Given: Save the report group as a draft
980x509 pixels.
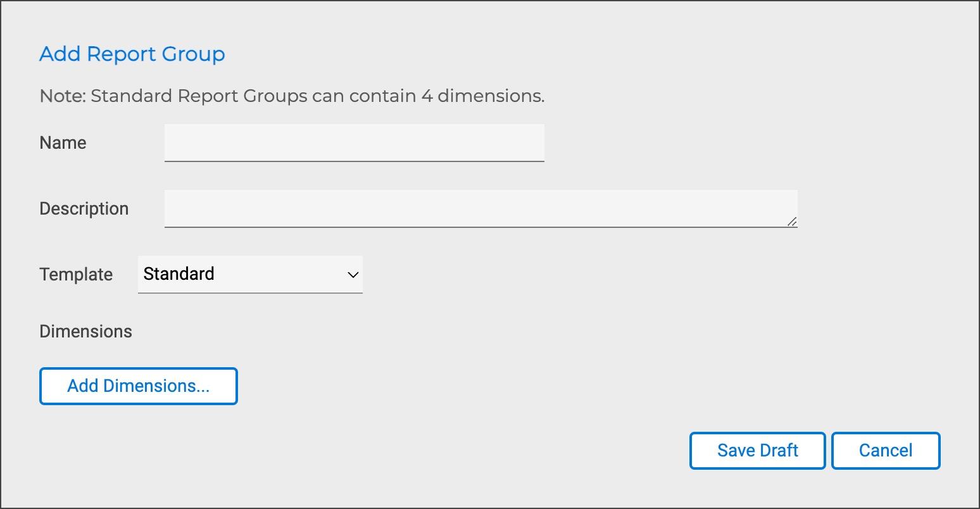Looking at the screenshot, I should pyautogui.click(x=757, y=451).
